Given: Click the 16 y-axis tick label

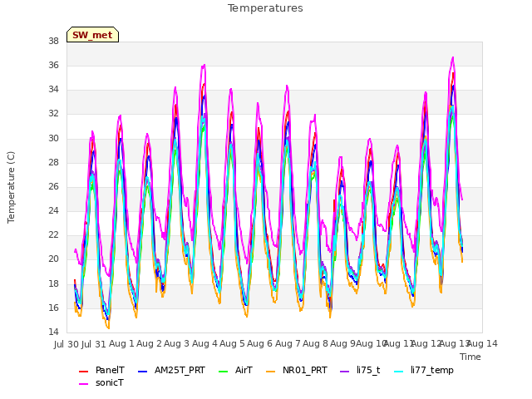Looking at the screenshot, I should (53, 308).
